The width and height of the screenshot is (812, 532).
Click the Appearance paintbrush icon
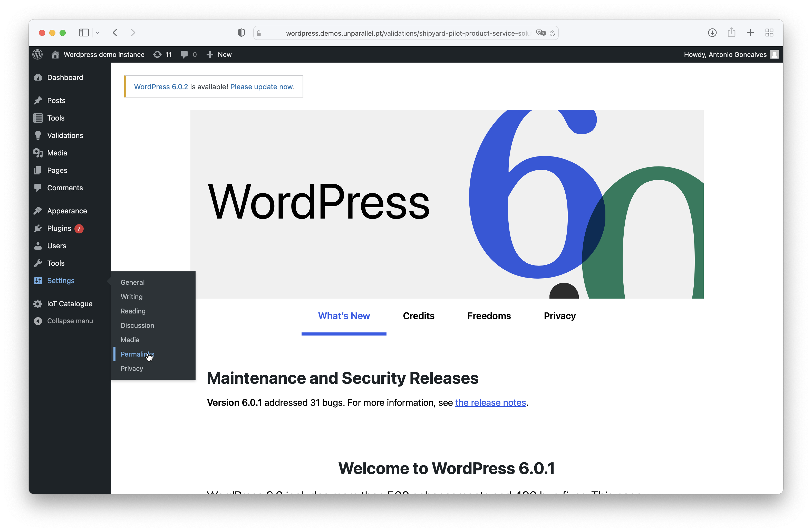(x=38, y=211)
